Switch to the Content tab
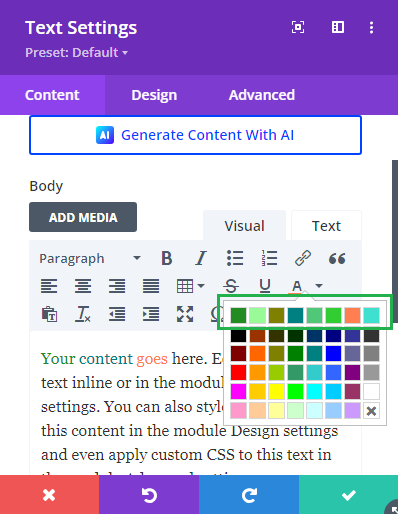Screen dimensions: 398x514 click(52, 95)
